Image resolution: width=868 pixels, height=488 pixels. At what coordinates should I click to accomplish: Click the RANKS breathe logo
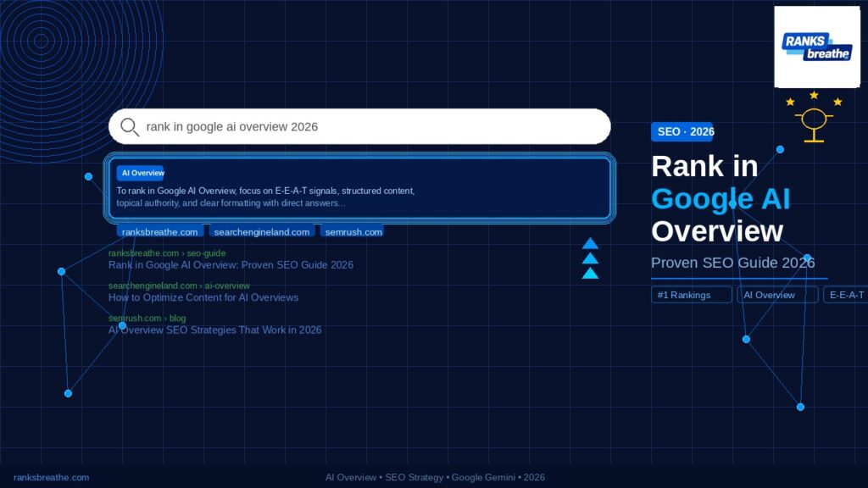[x=816, y=45]
